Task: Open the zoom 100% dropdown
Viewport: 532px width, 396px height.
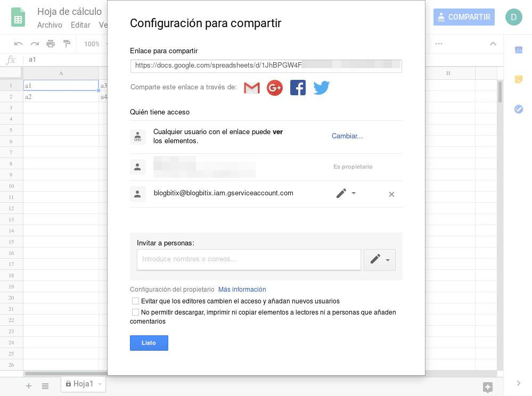Action: tap(92, 44)
